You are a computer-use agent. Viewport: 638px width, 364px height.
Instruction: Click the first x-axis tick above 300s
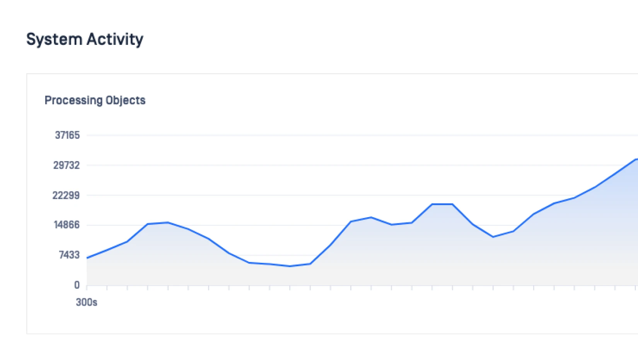point(87,287)
